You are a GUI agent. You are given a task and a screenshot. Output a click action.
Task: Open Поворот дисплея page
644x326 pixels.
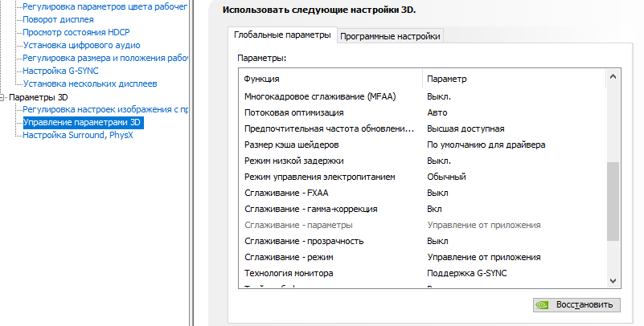(x=58, y=19)
